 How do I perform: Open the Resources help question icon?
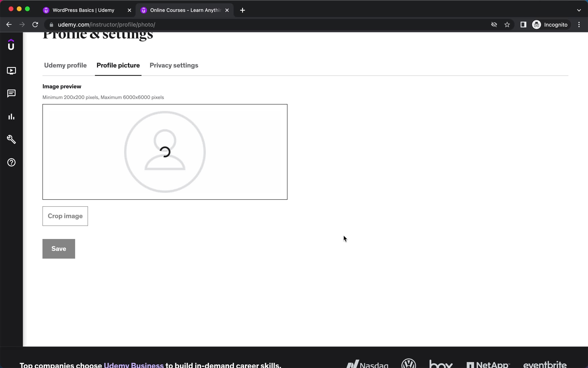[x=11, y=162]
